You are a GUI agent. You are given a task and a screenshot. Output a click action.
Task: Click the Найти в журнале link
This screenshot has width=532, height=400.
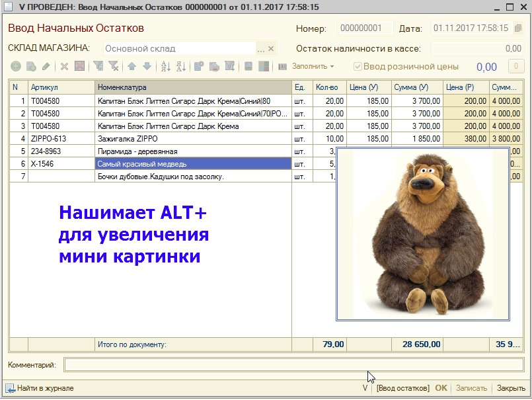coord(46,388)
